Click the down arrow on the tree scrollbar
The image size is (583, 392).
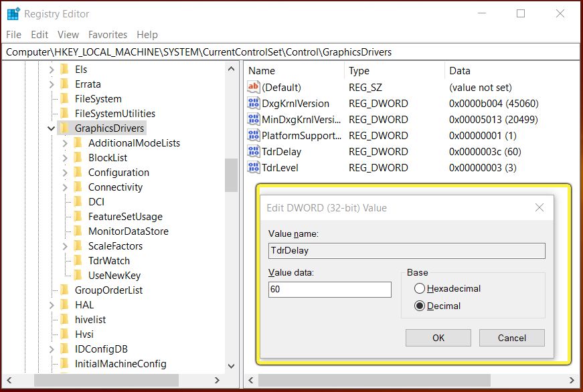[231, 366]
